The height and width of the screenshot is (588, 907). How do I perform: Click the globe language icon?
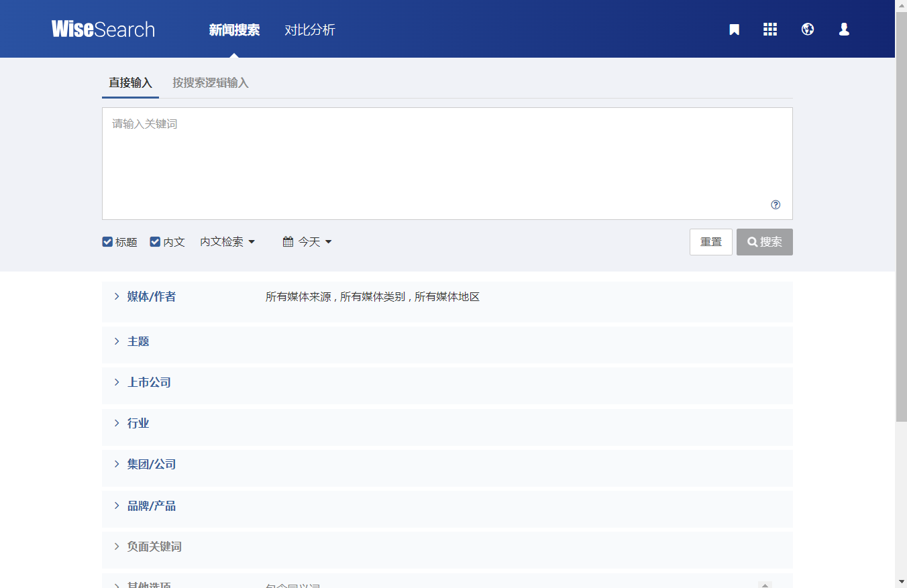(808, 30)
